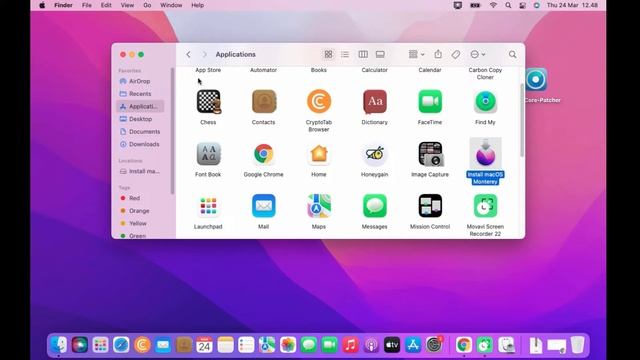Open the File menu
Screen dimensions: 640x360
87,5
